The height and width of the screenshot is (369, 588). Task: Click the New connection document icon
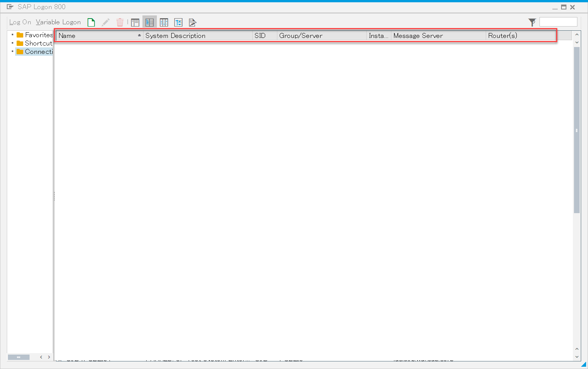pyautogui.click(x=91, y=22)
